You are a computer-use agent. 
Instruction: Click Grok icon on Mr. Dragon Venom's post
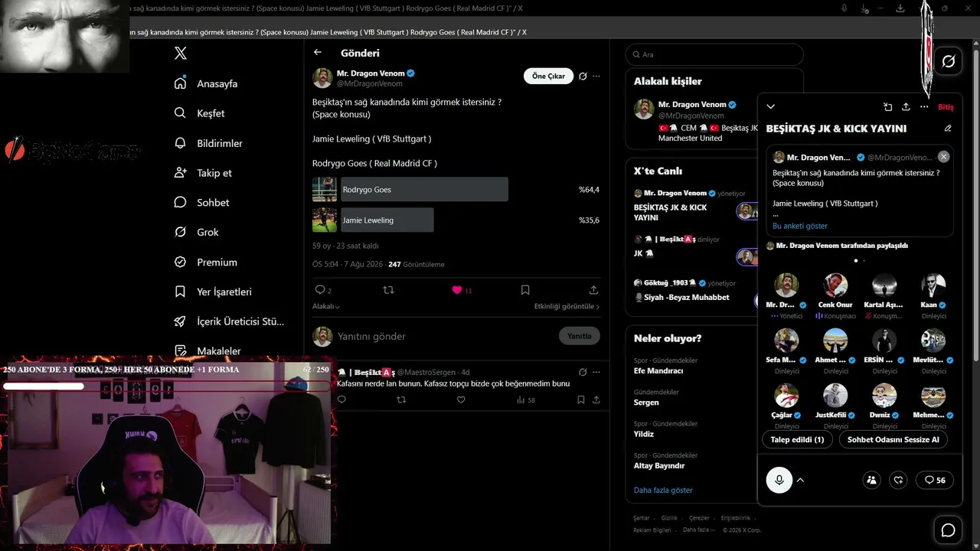(x=583, y=77)
